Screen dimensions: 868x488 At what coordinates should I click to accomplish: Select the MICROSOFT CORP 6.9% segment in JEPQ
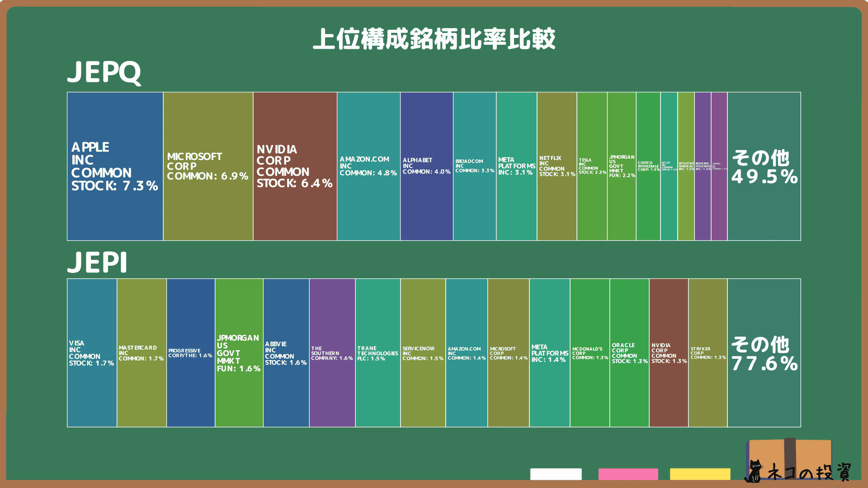tap(208, 165)
